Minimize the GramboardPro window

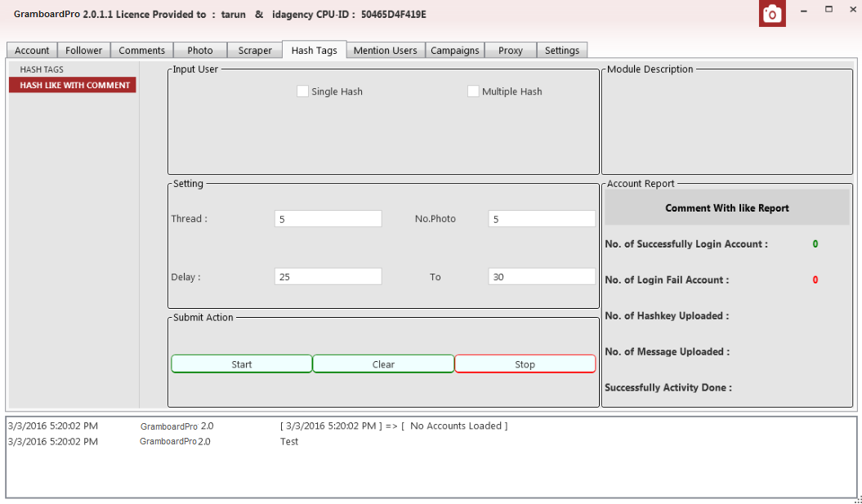(804, 11)
